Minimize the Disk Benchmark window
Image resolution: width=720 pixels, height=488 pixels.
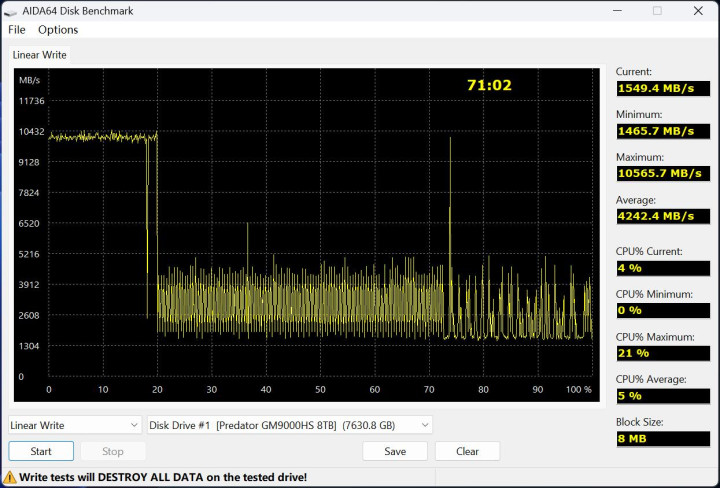point(612,11)
